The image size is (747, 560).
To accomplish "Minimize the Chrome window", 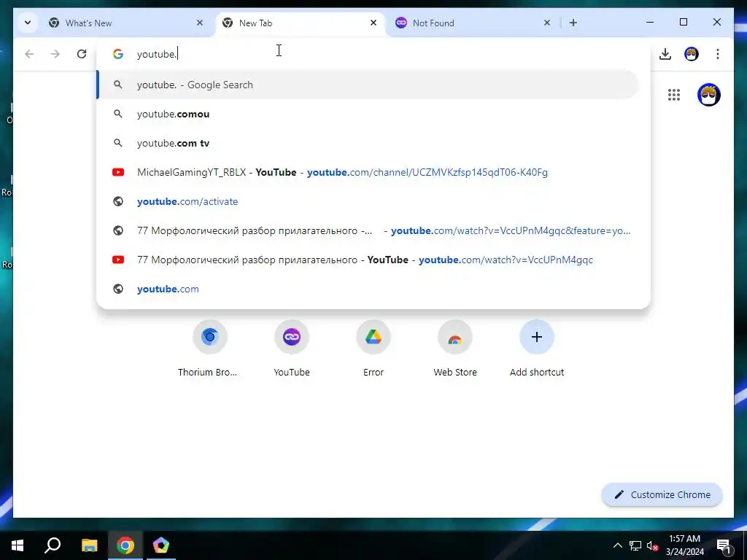I will click(650, 23).
